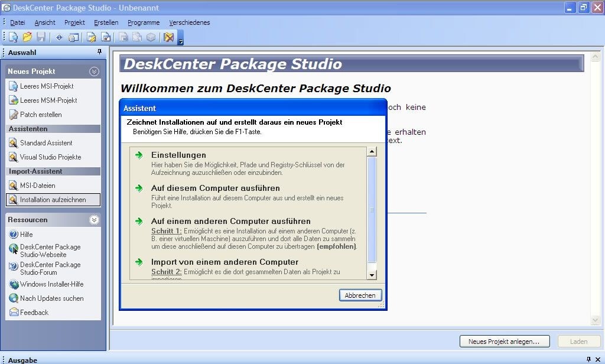Collapse the Ressourcen section chevron
605x364 pixels.
[94, 220]
